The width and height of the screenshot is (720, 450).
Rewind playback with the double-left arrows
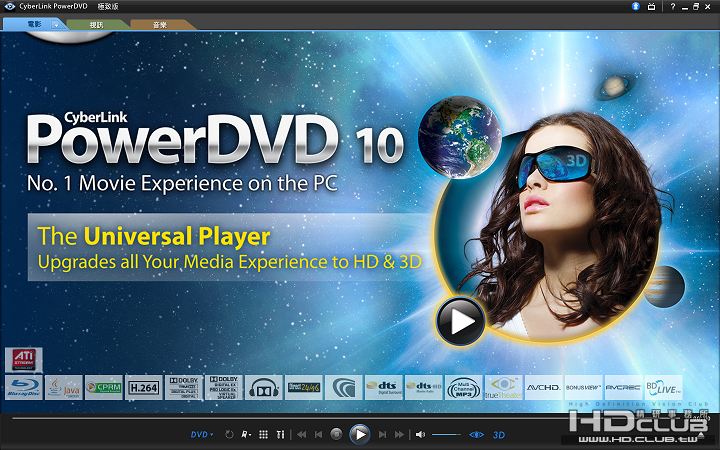pos(301,434)
